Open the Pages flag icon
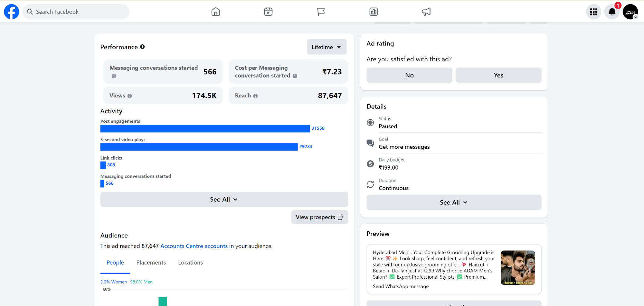Image resolution: width=644 pixels, height=306 pixels. pyautogui.click(x=321, y=12)
